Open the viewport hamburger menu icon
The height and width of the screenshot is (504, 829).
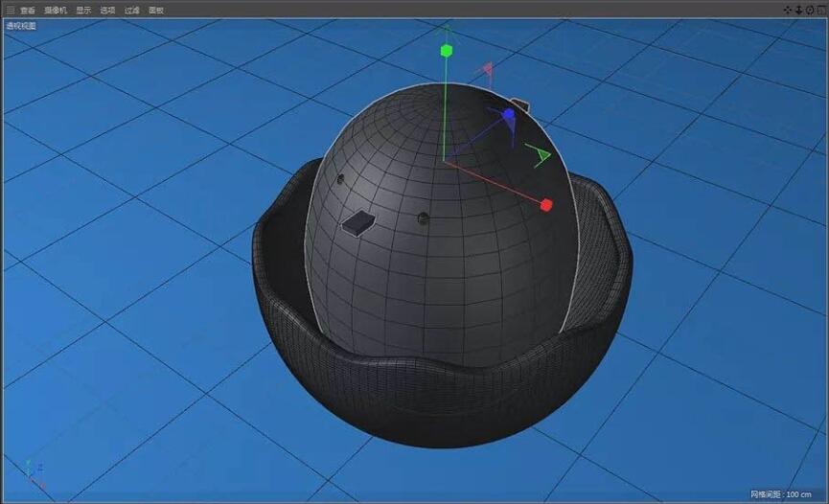(x=10, y=10)
